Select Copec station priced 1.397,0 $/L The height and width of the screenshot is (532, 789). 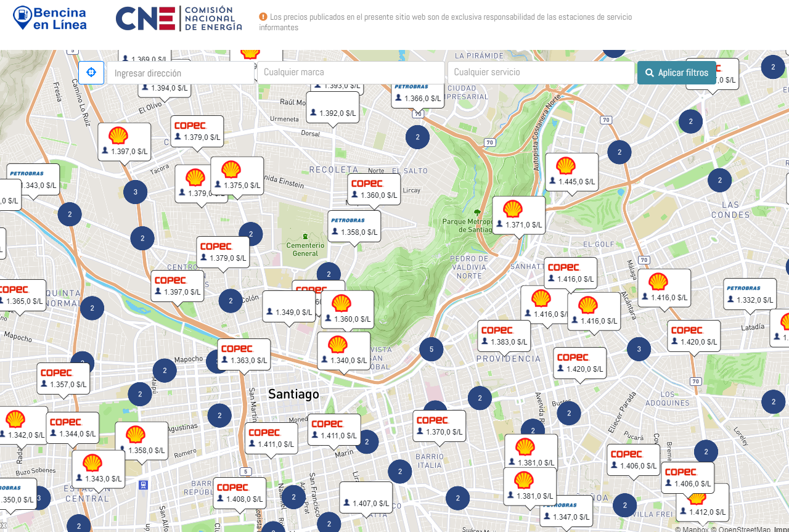pos(178,286)
